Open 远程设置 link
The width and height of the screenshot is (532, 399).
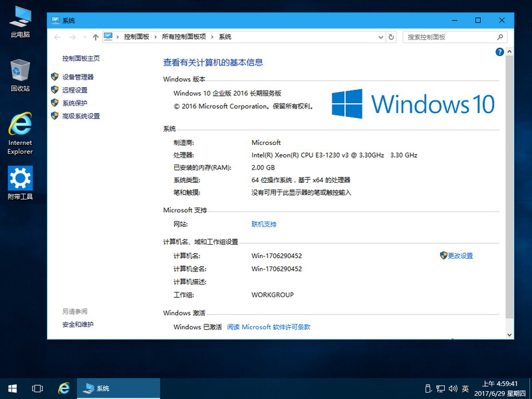pyautogui.click(x=74, y=90)
